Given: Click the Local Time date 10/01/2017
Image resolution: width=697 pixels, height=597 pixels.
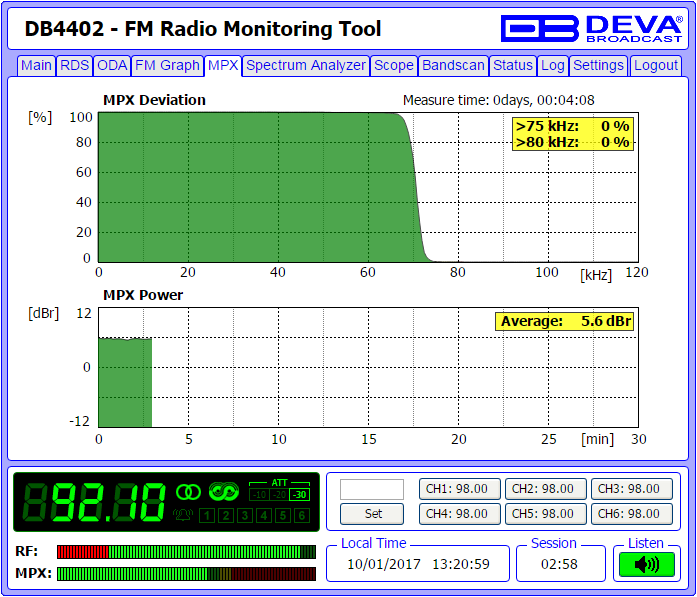Looking at the screenshot, I should point(384,564).
